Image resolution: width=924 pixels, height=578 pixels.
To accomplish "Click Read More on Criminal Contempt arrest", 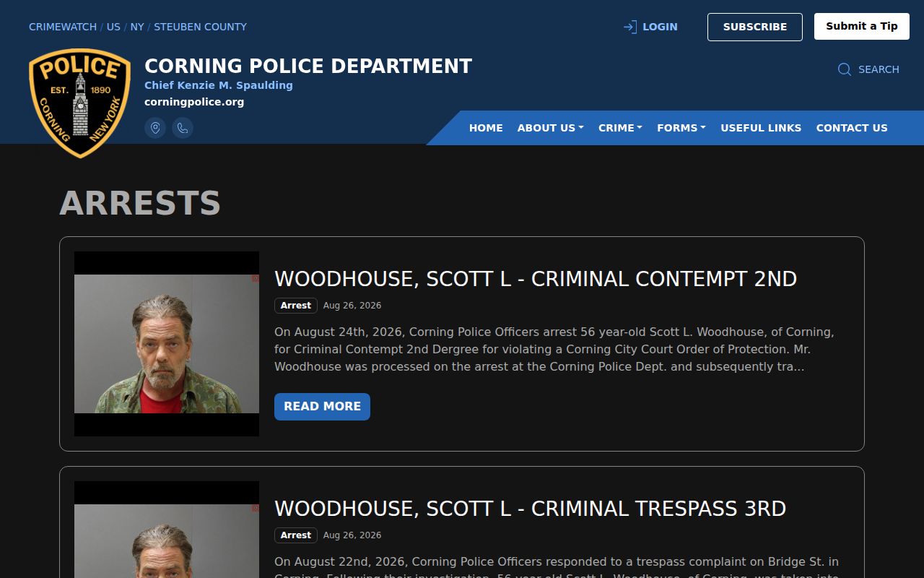I will [x=322, y=407].
